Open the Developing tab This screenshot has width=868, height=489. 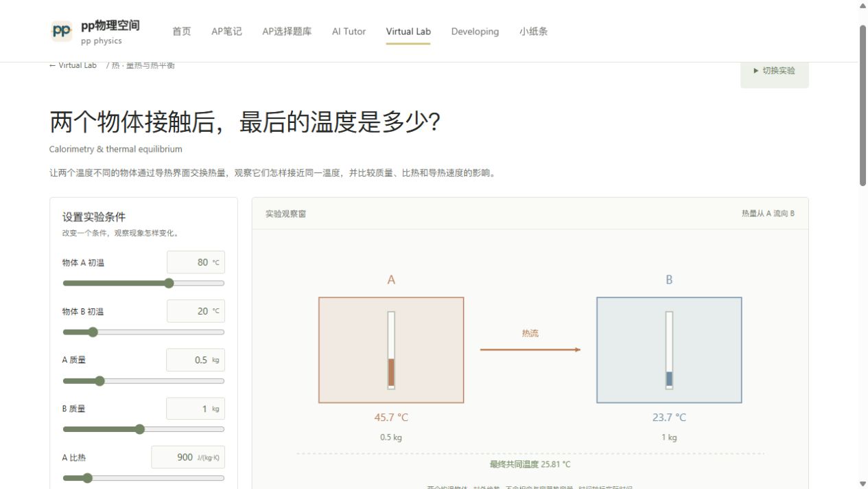[475, 32]
